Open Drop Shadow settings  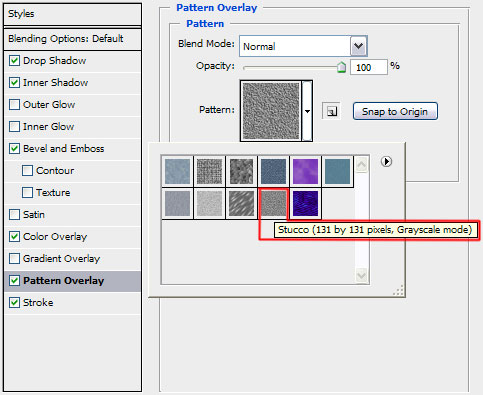(x=55, y=61)
